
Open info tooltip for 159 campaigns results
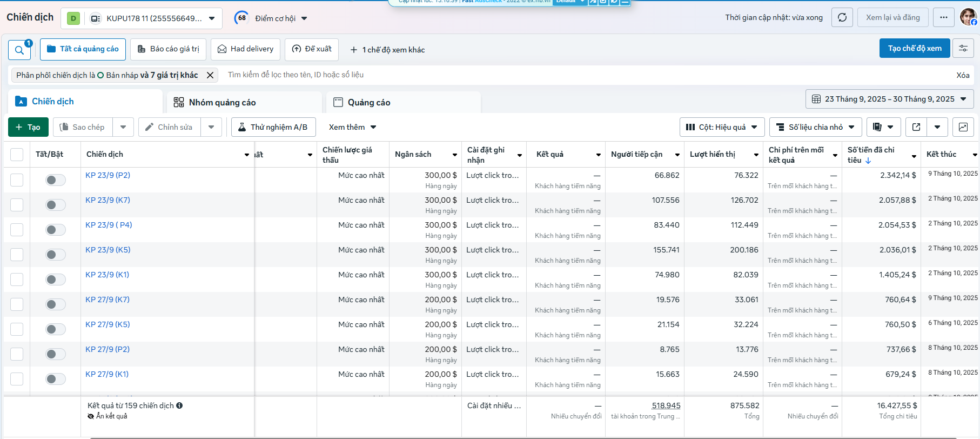(179, 405)
